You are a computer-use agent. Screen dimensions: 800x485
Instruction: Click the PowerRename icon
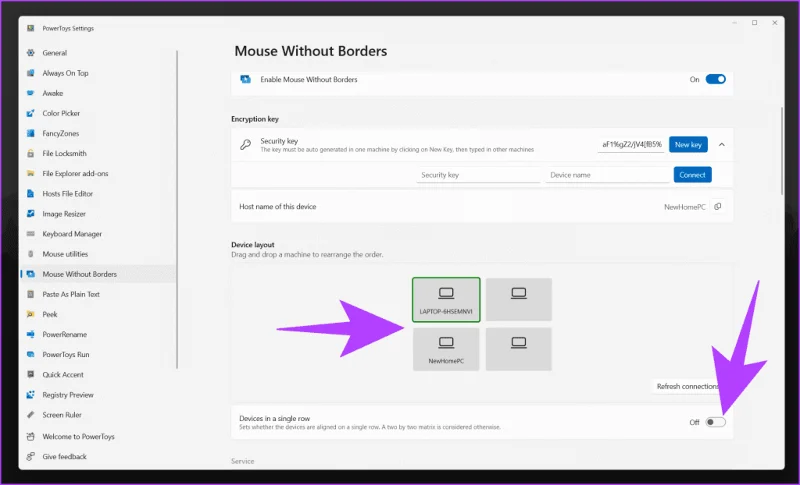point(31,334)
